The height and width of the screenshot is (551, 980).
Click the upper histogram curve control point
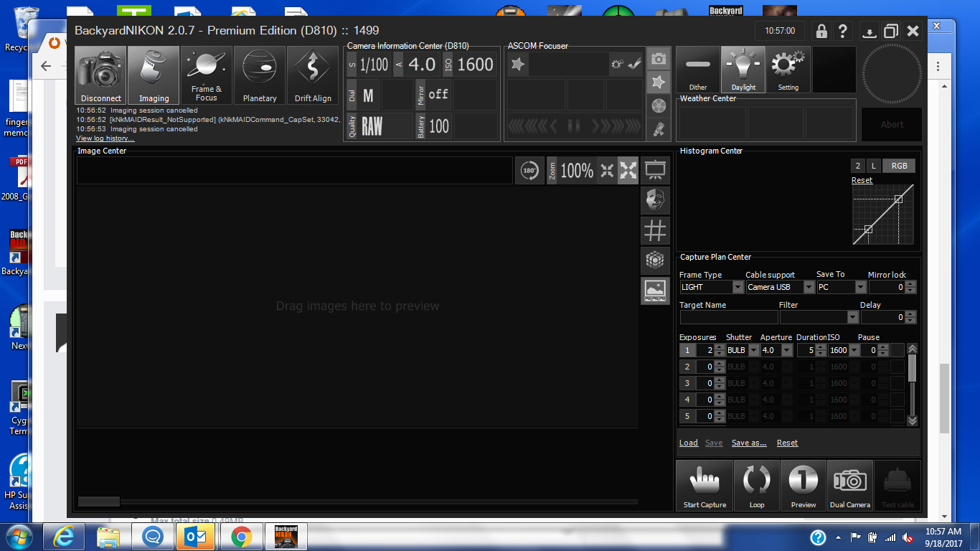[898, 199]
